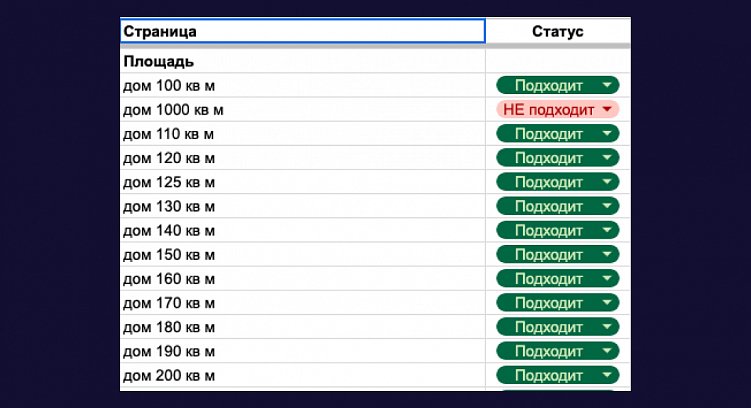Select the cell дом 130 кв м
This screenshot has width=751, height=408.
click(x=303, y=206)
